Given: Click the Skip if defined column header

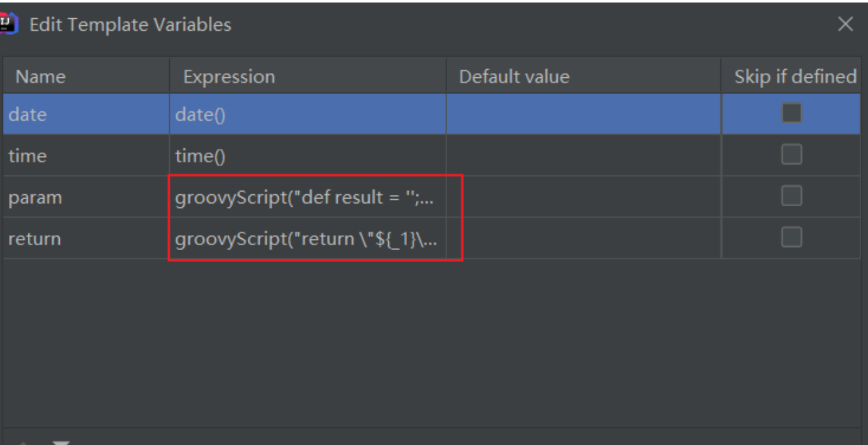Looking at the screenshot, I should pyautogui.click(x=795, y=77).
